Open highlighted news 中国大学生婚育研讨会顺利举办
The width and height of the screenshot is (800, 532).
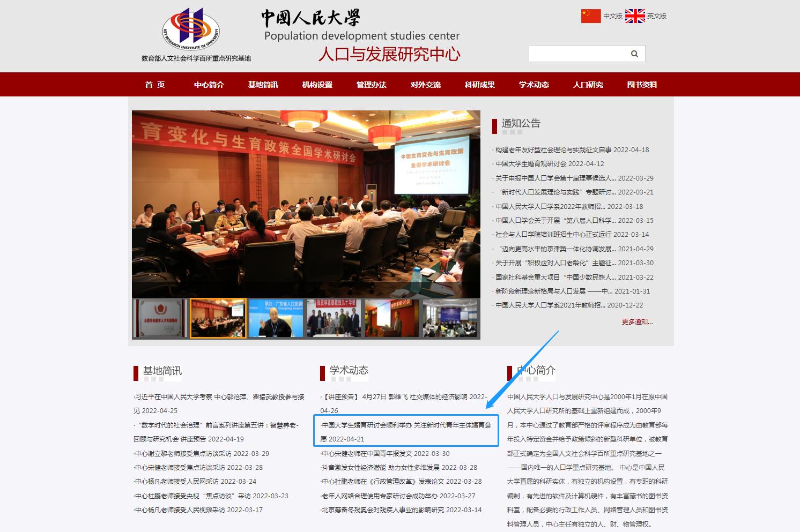tap(405, 430)
